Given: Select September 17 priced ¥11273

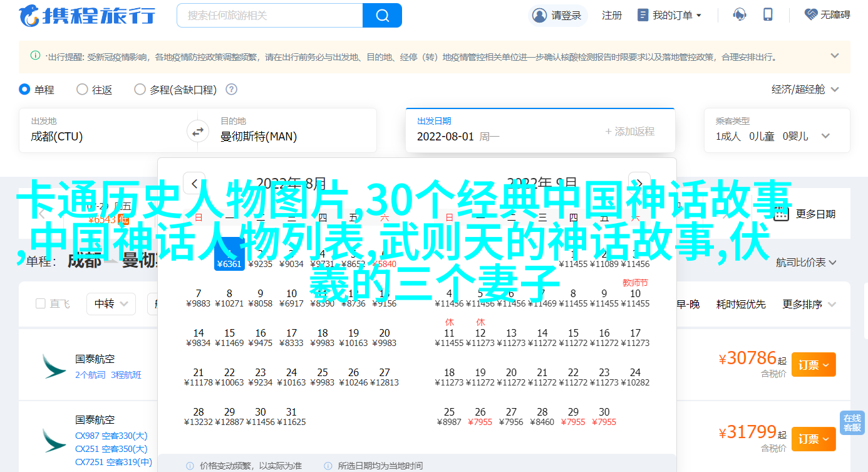Looking at the screenshot, I should [636, 337].
